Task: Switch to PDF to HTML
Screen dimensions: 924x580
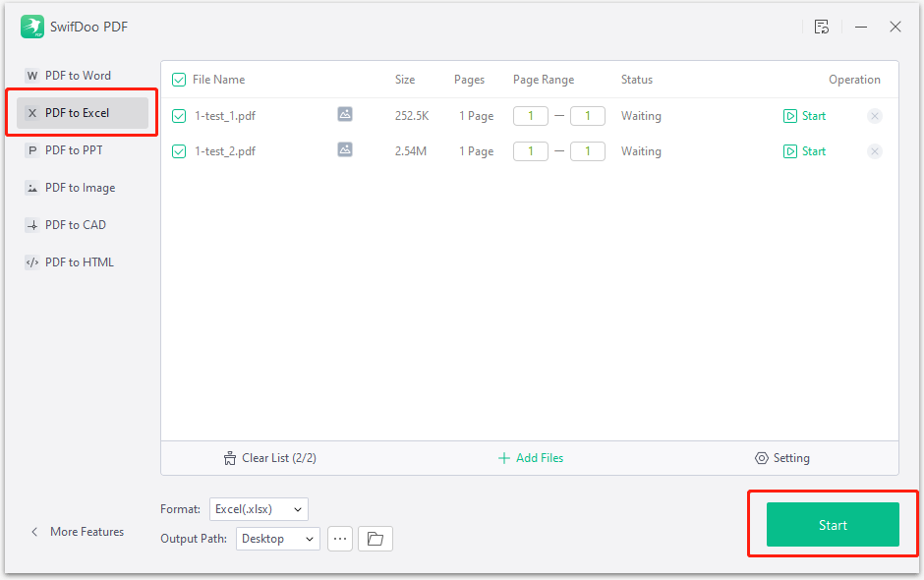Action: pyautogui.click(x=83, y=262)
